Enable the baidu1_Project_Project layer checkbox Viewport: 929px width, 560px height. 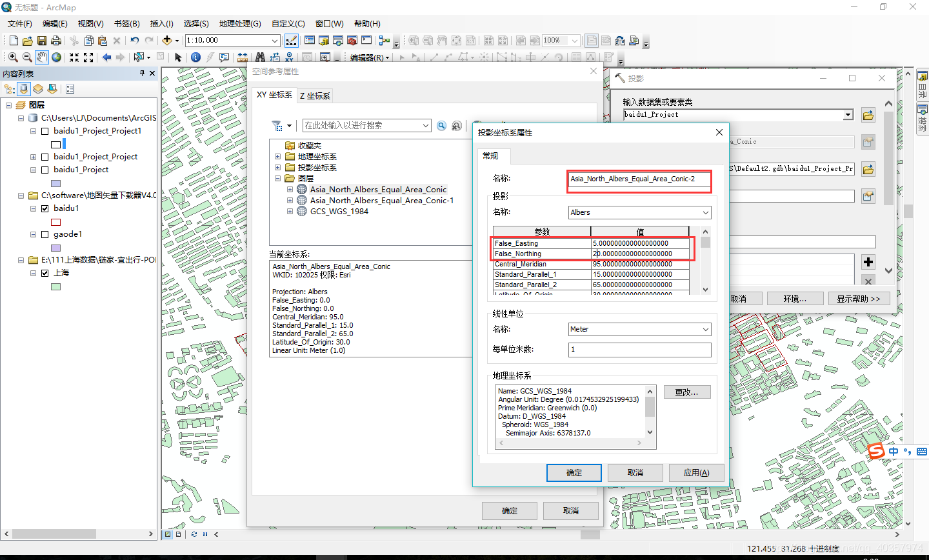tap(45, 157)
